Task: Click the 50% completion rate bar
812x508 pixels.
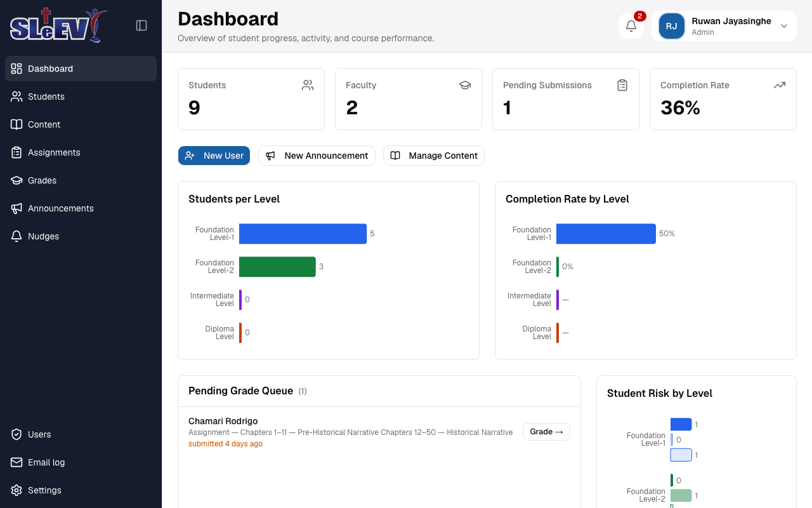Action: click(x=606, y=234)
